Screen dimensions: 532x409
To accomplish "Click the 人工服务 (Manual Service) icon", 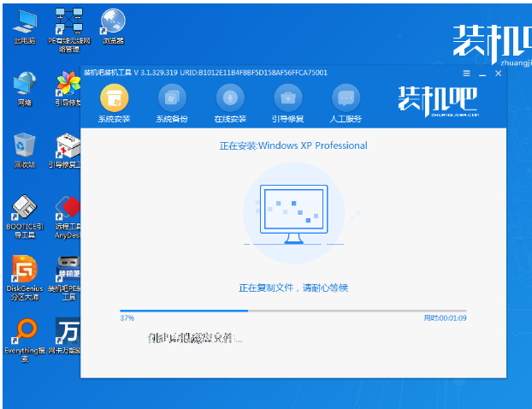I will coord(346,104).
